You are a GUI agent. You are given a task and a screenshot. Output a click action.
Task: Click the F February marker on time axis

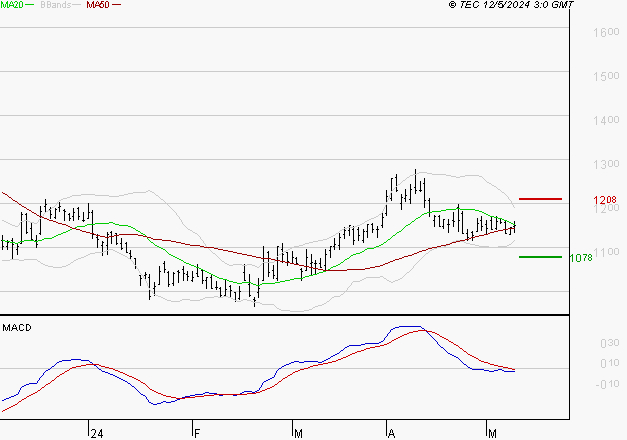click(196, 434)
